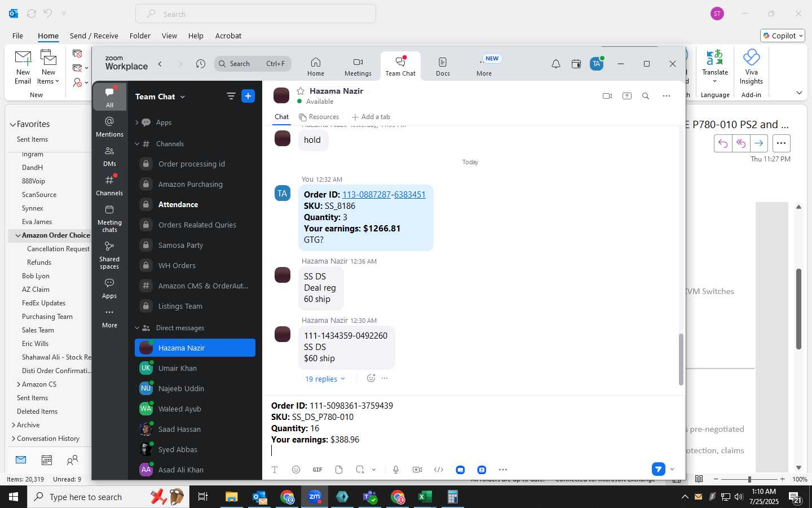Collapse the Direct messages section
The image size is (812, 508).
[x=136, y=328]
